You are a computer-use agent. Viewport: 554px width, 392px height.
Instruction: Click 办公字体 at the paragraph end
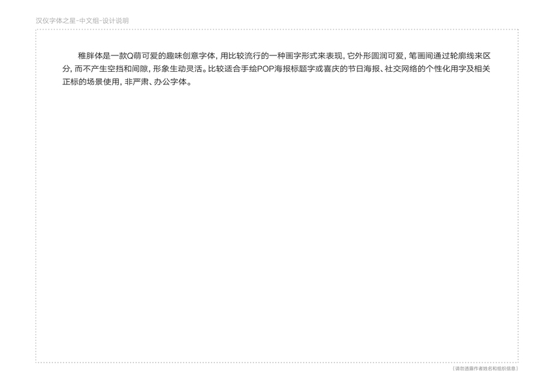pos(170,82)
